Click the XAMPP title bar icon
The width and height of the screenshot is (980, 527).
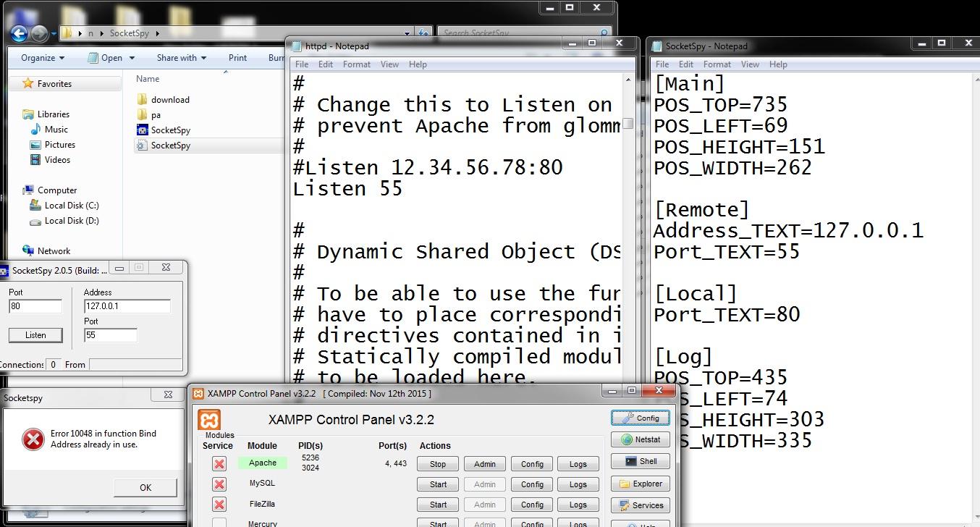(x=198, y=394)
